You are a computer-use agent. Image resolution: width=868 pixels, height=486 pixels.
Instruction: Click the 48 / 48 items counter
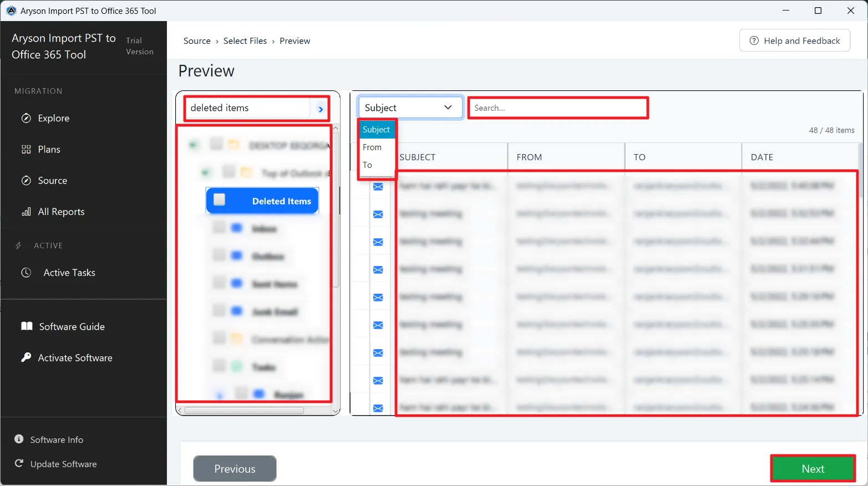click(831, 130)
